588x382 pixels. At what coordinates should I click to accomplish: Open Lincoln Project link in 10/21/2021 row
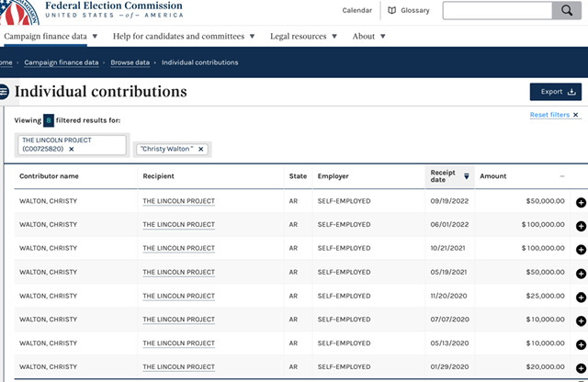pyautogui.click(x=178, y=249)
